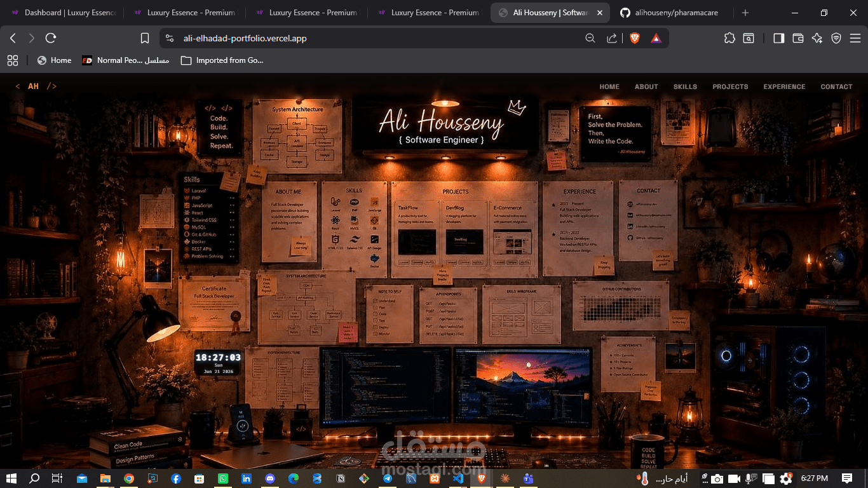
Task: Open a new browser tab
Action: (745, 13)
